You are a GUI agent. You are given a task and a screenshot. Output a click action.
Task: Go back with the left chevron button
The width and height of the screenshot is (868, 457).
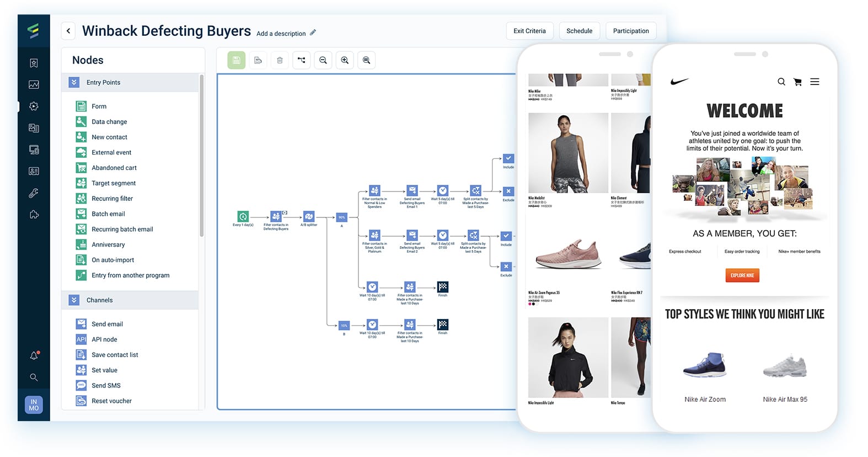click(68, 31)
